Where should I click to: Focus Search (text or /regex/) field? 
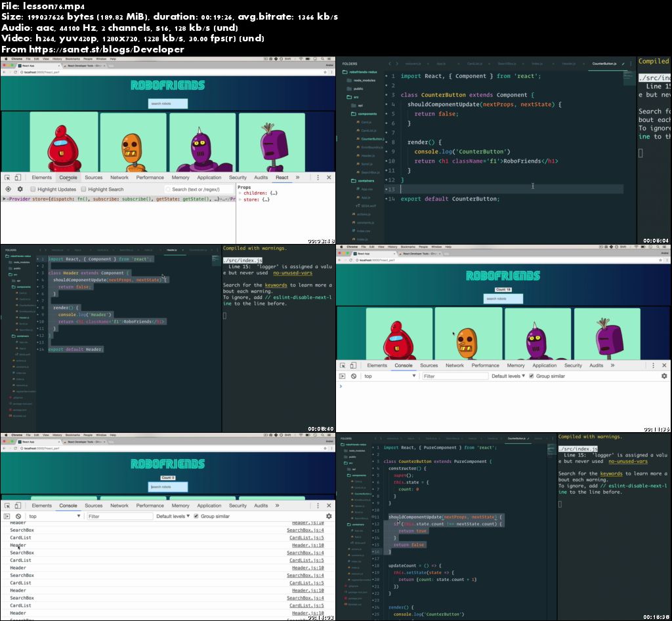[x=199, y=190]
